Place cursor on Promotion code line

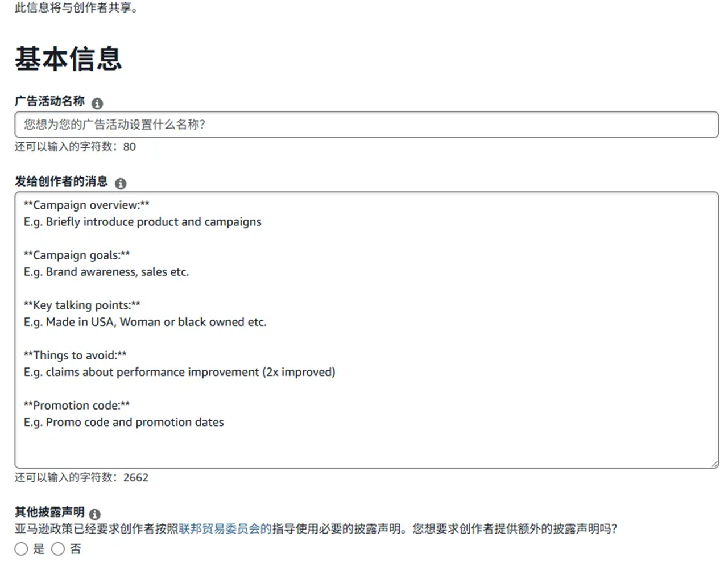tap(77, 405)
